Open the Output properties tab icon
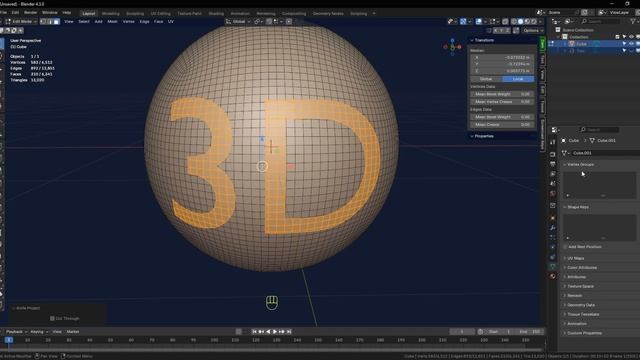Viewport: 640px width, 360px height. click(x=553, y=164)
